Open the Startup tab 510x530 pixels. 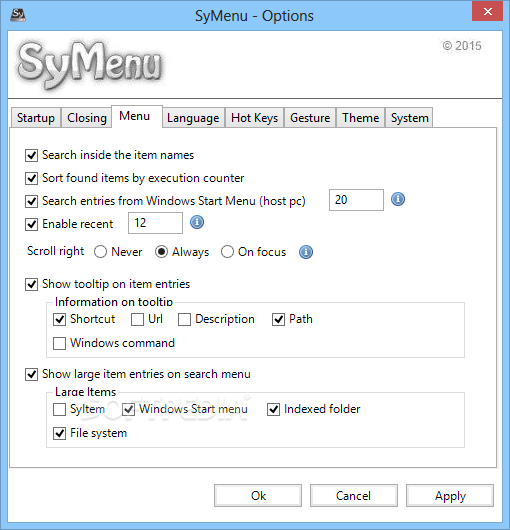coord(36,118)
